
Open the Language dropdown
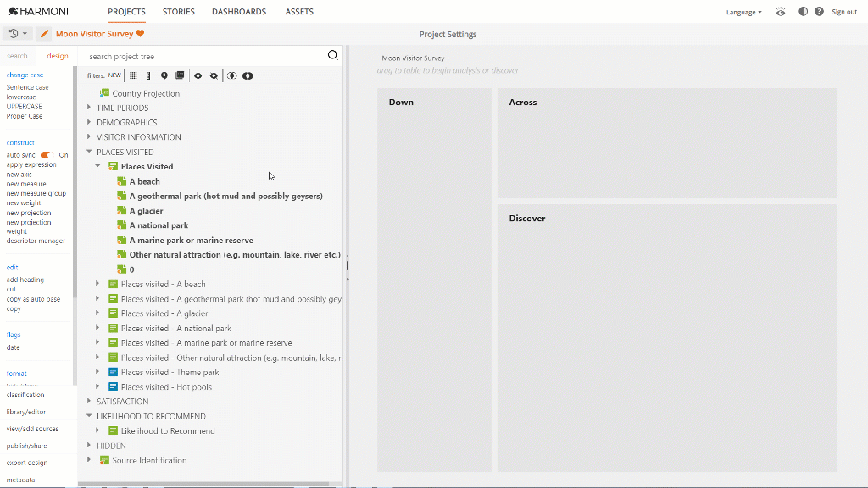point(743,12)
